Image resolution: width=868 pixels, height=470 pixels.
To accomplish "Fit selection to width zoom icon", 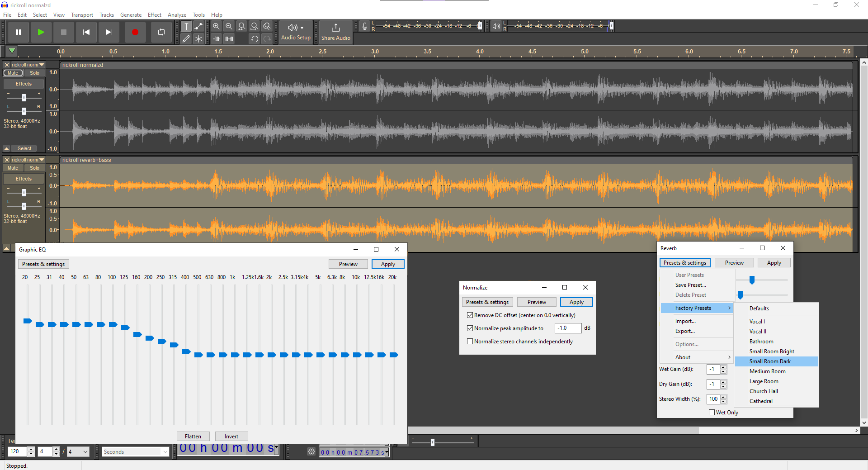I will point(242,26).
